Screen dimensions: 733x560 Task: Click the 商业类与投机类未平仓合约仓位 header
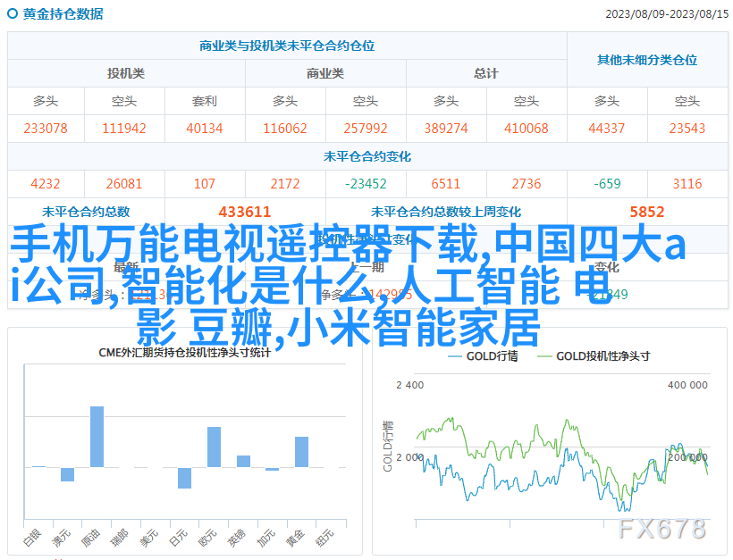click(287, 46)
